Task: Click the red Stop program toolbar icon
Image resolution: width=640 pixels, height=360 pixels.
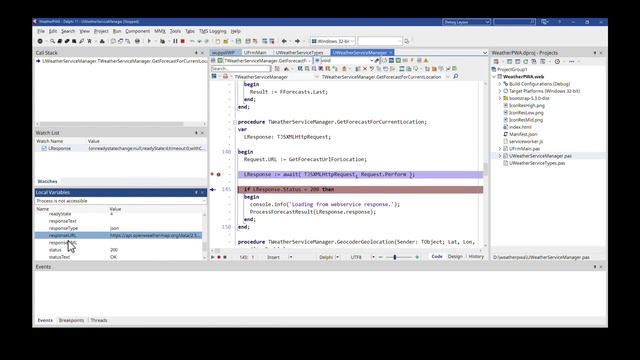Action: point(182,41)
